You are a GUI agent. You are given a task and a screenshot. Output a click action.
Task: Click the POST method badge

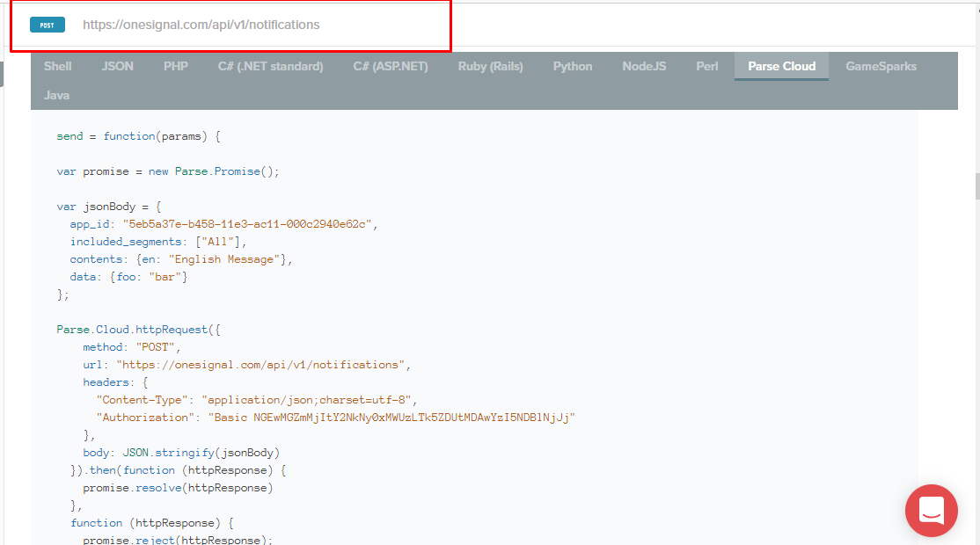point(48,25)
